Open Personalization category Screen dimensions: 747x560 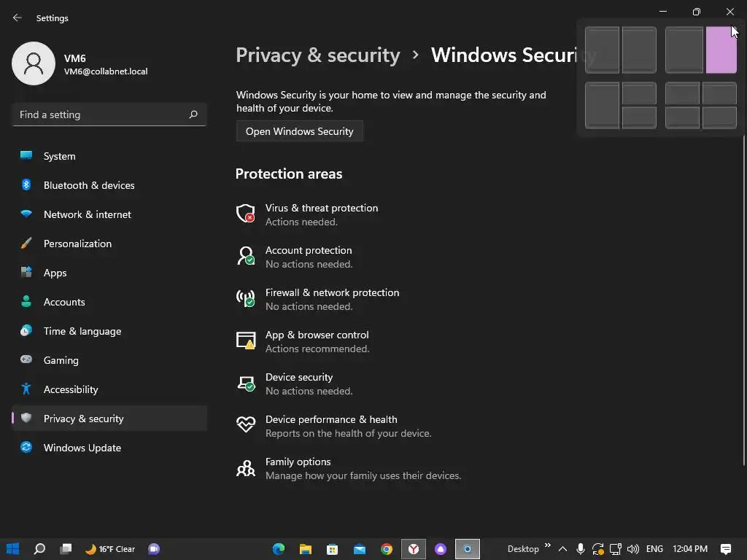[109, 244]
